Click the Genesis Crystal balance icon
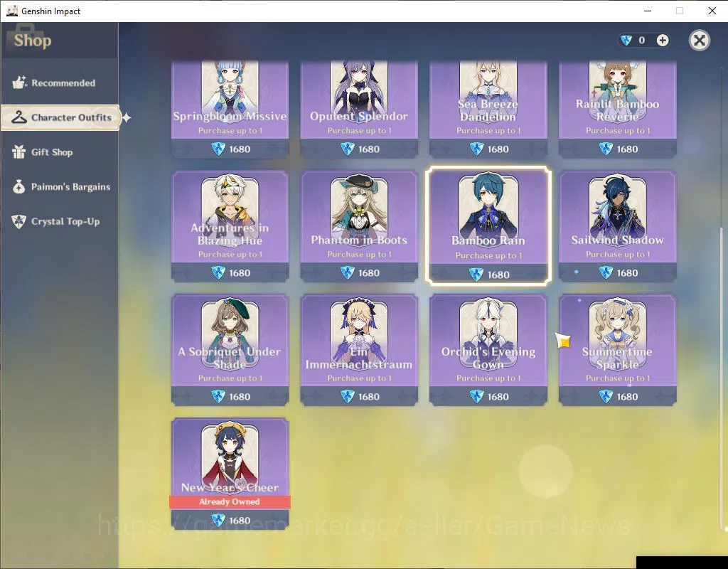 (626, 41)
